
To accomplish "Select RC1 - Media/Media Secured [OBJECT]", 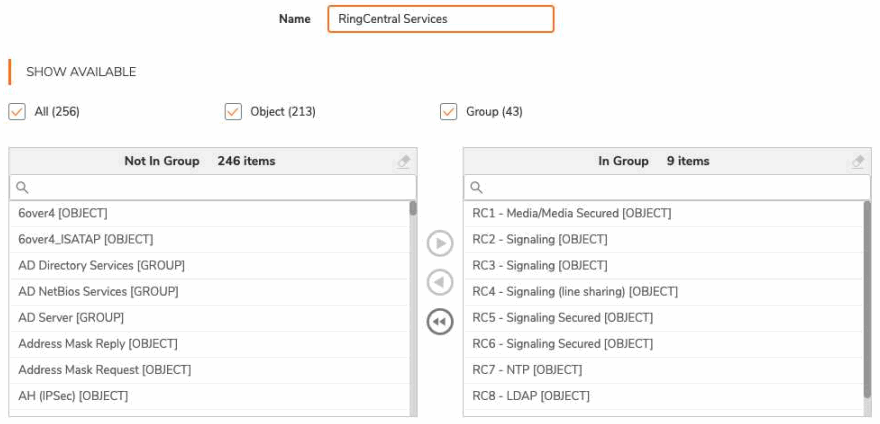I will 663,213.
